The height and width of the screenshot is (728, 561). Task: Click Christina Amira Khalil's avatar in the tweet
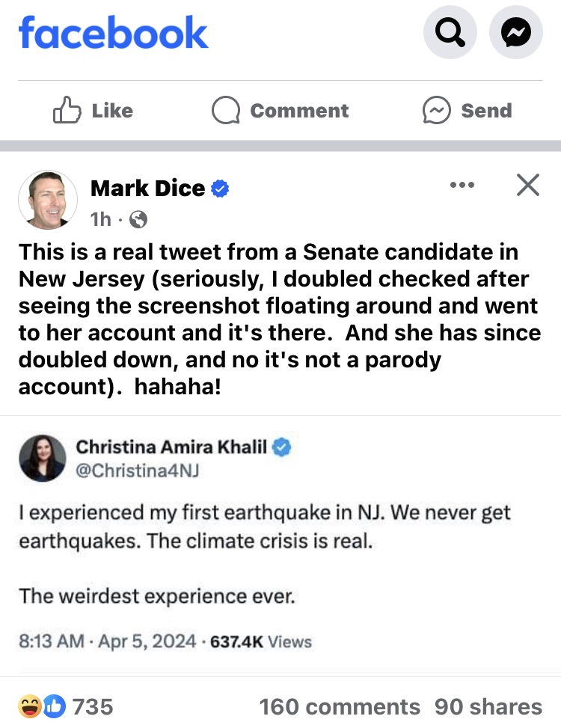42,457
